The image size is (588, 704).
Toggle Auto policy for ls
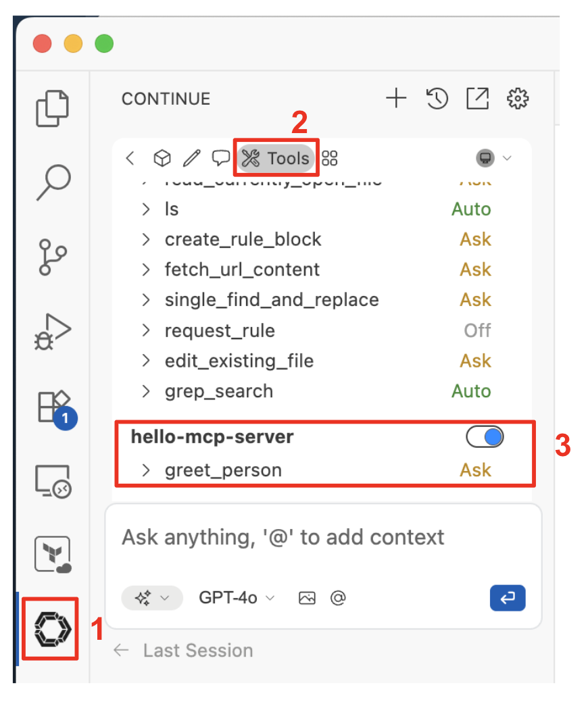point(471,209)
